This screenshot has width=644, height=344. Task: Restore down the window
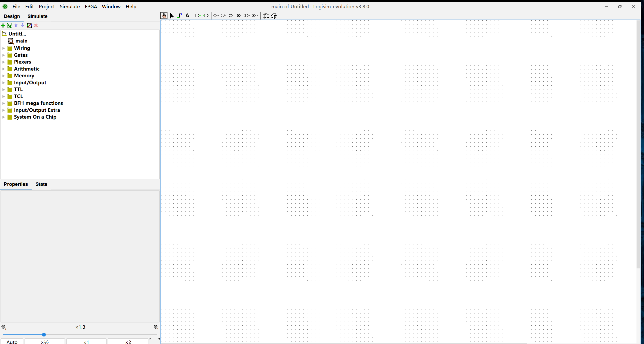620,7
